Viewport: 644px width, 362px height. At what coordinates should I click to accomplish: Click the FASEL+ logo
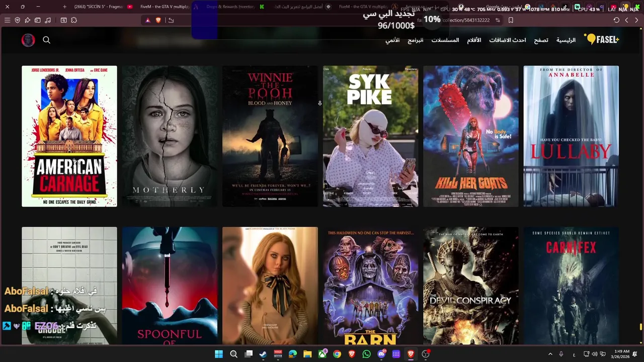click(602, 39)
